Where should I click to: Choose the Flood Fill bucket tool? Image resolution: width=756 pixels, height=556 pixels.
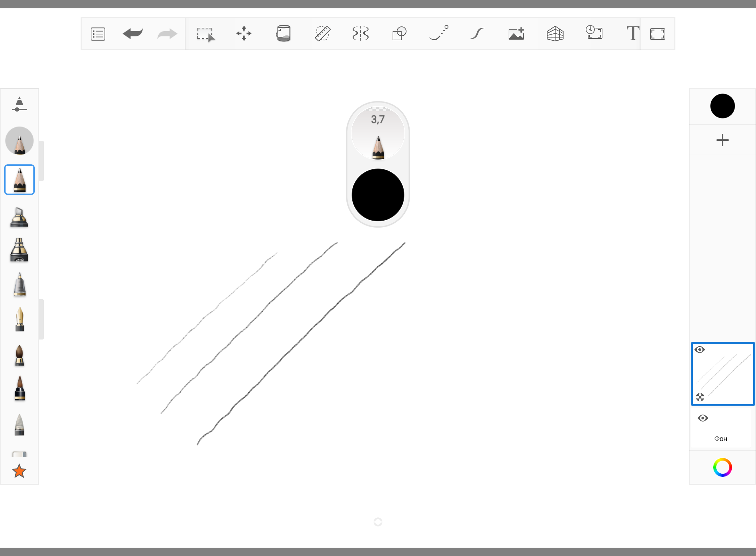(x=283, y=34)
